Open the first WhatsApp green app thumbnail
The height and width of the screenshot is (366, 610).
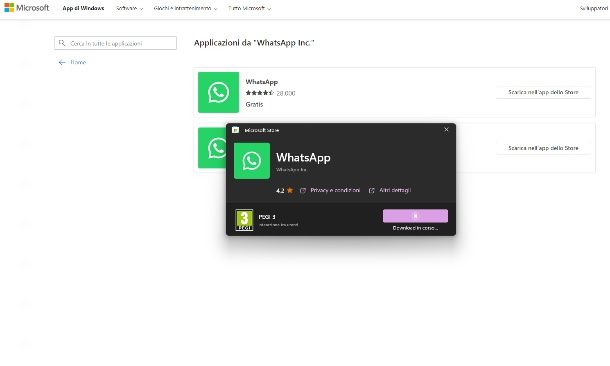click(218, 93)
